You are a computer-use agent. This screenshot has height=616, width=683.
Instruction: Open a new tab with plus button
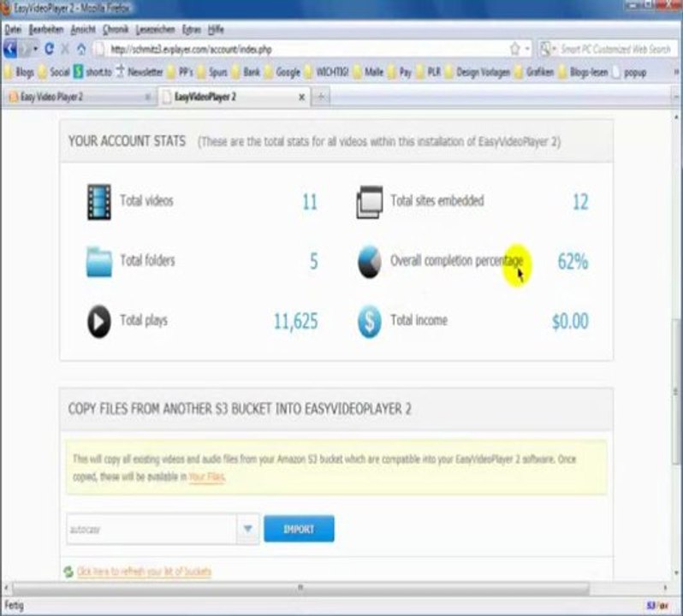coord(321,97)
